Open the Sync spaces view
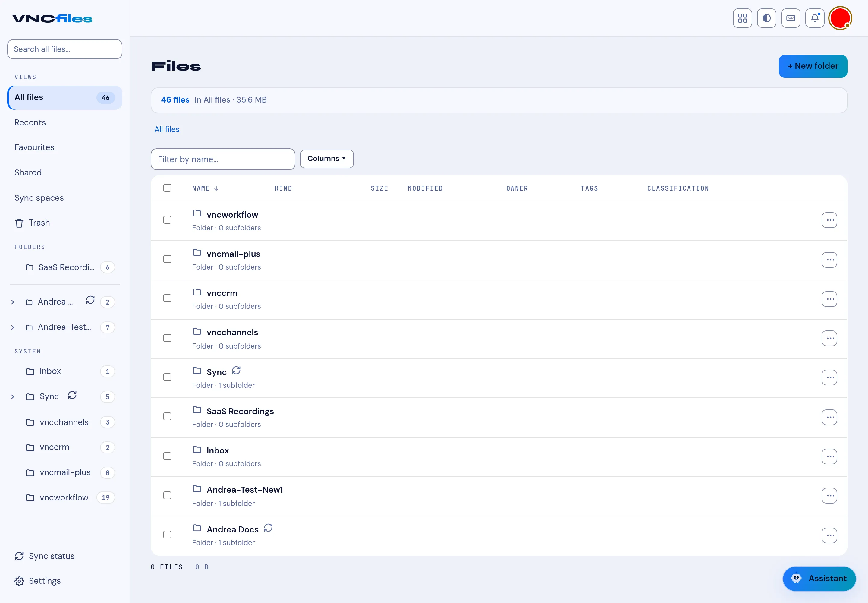 [x=64, y=198]
